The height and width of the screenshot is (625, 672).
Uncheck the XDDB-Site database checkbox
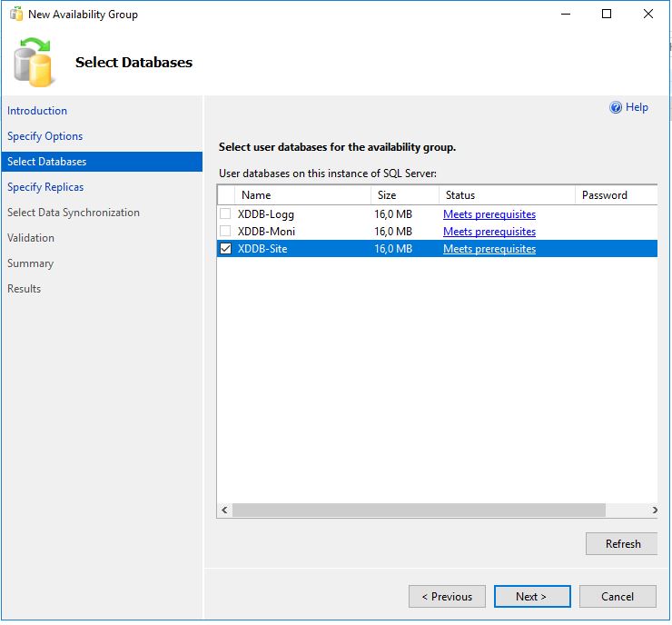225,249
